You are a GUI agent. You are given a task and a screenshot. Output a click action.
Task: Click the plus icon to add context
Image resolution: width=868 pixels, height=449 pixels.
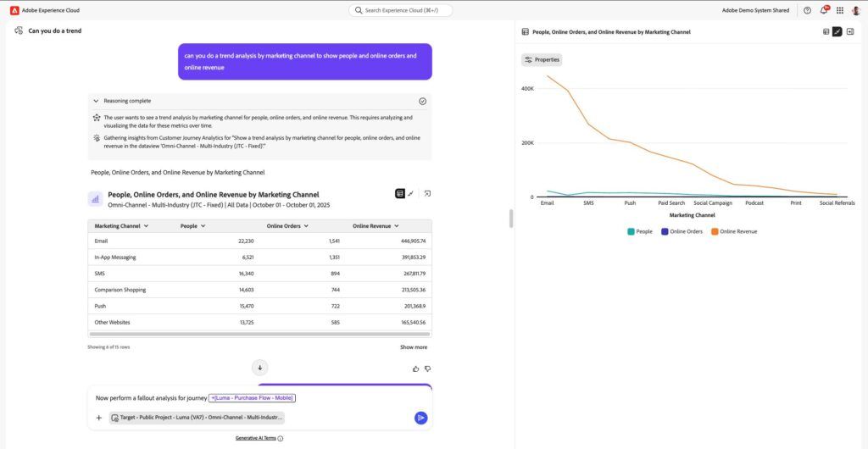[99, 418]
